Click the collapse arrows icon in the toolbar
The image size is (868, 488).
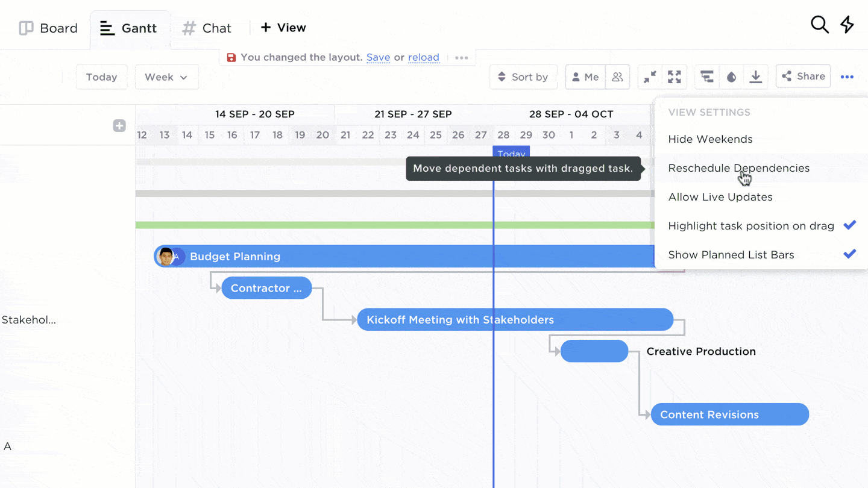[x=650, y=77]
